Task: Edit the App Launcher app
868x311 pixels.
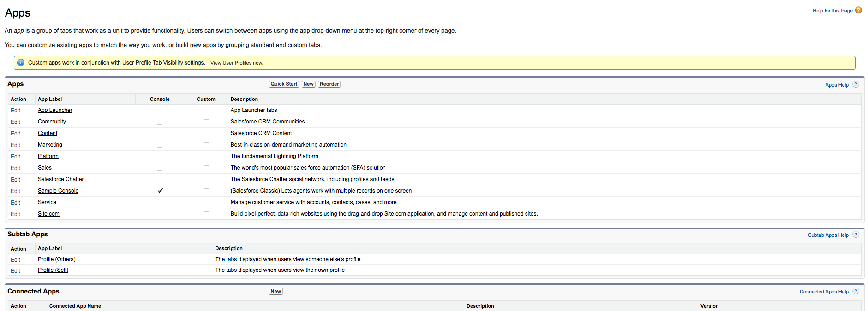Action: pyautogui.click(x=15, y=111)
